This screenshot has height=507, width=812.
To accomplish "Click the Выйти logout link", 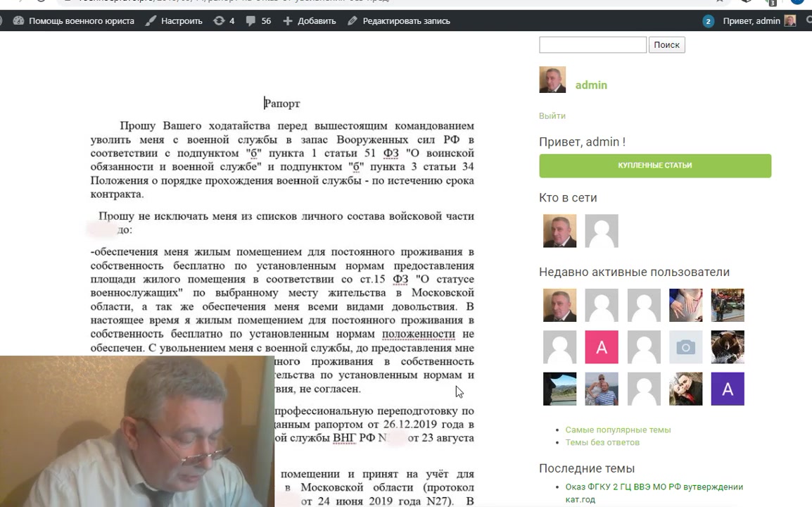I will (x=552, y=115).
